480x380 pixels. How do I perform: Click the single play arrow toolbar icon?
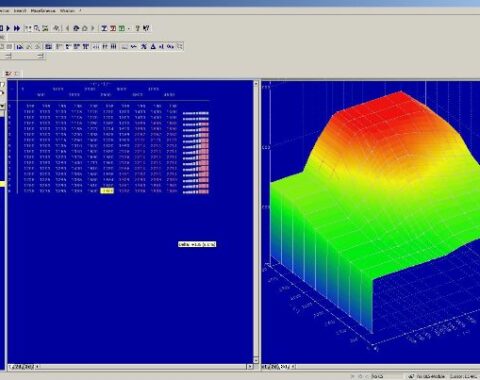tap(9, 28)
